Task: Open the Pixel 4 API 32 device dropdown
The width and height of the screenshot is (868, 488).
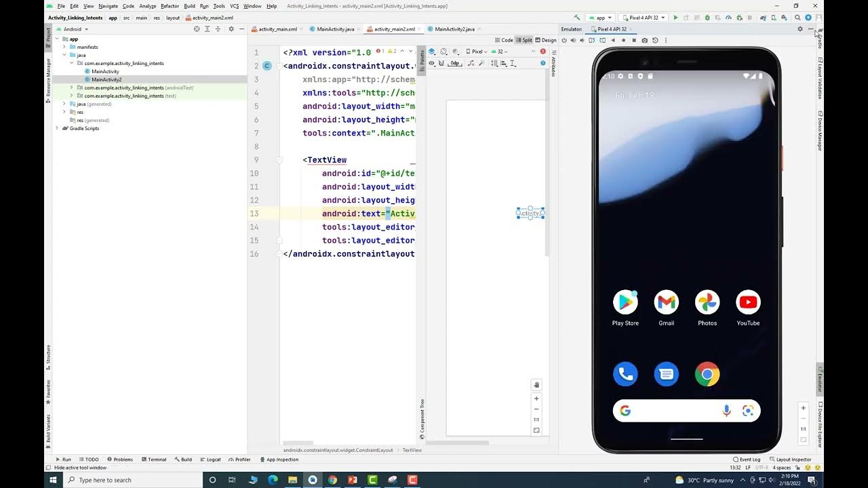Action: pyautogui.click(x=643, y=18)
